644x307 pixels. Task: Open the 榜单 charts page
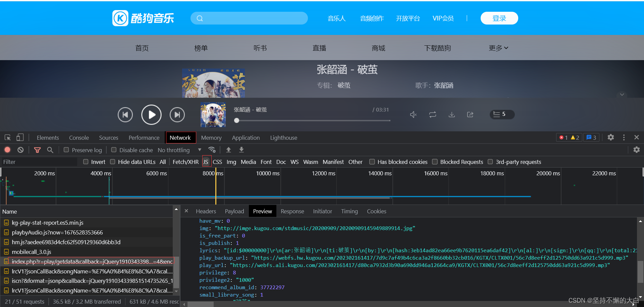201,48
